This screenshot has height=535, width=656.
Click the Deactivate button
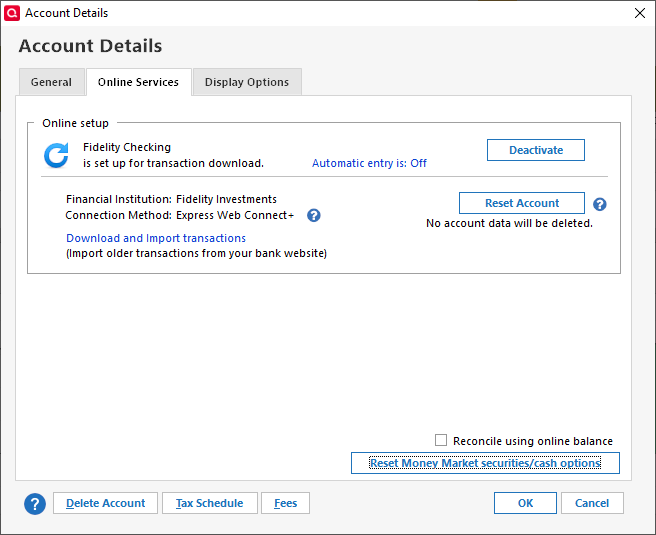coord(536,150)
